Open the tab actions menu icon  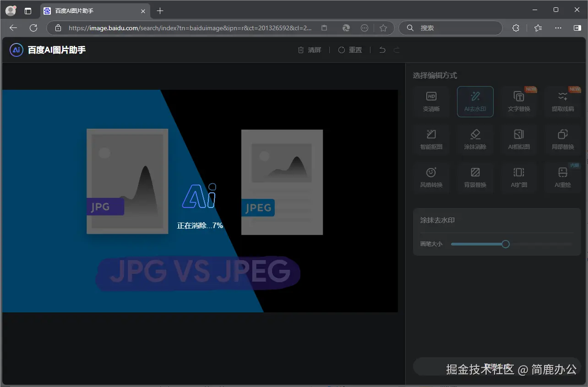28,11
